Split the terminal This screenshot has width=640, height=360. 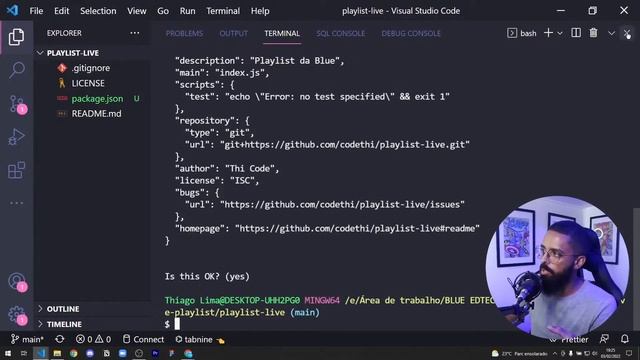click(576, 33)
